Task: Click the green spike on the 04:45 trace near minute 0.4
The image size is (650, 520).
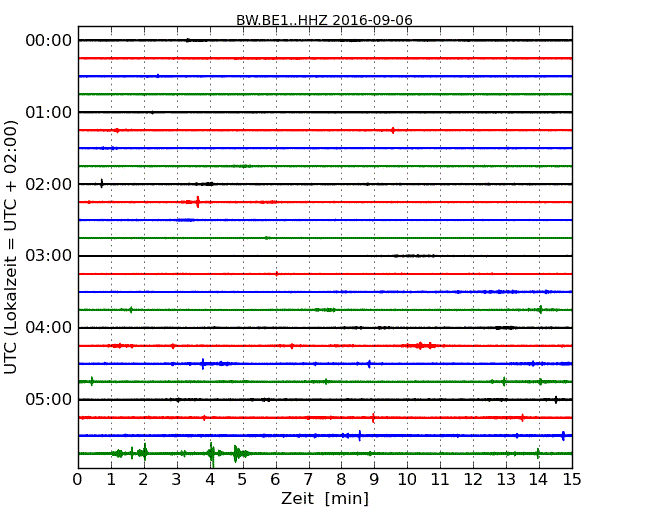Action: 92,381
